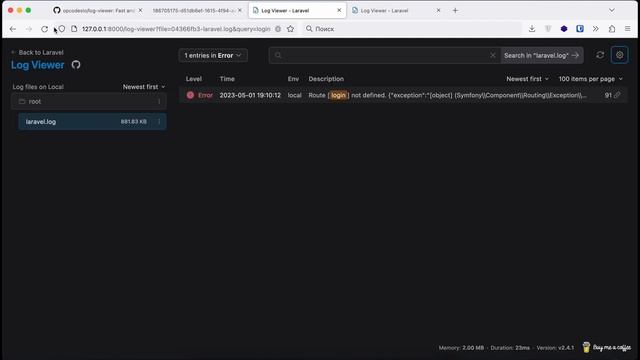This screenshot has height=360, width=640.
Task: Click the browser forward arrow
Action: [29, 29]
